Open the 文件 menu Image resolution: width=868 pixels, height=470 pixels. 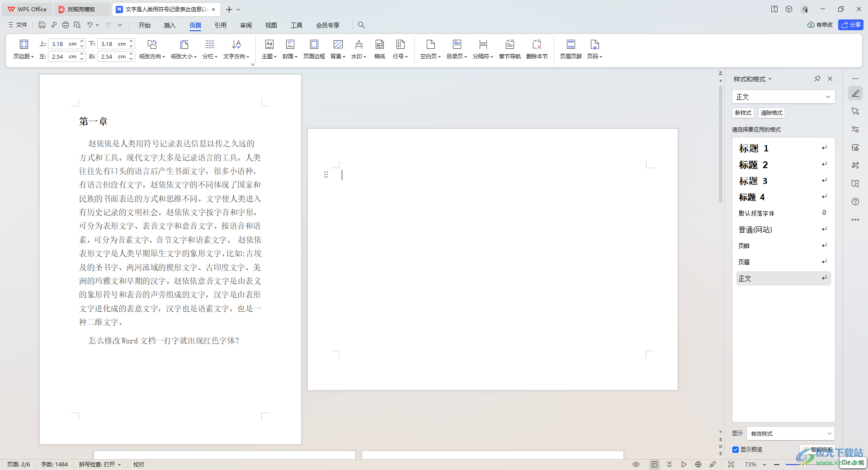18,25
